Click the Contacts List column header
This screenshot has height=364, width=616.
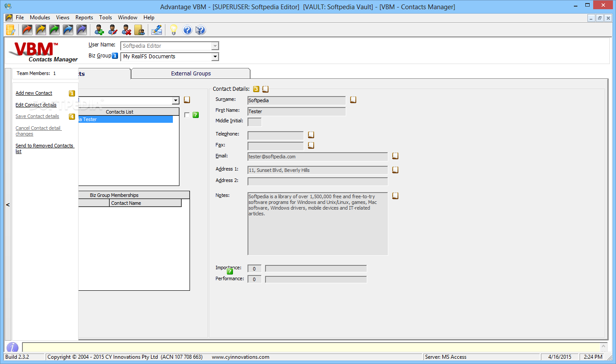click(129, 112)
